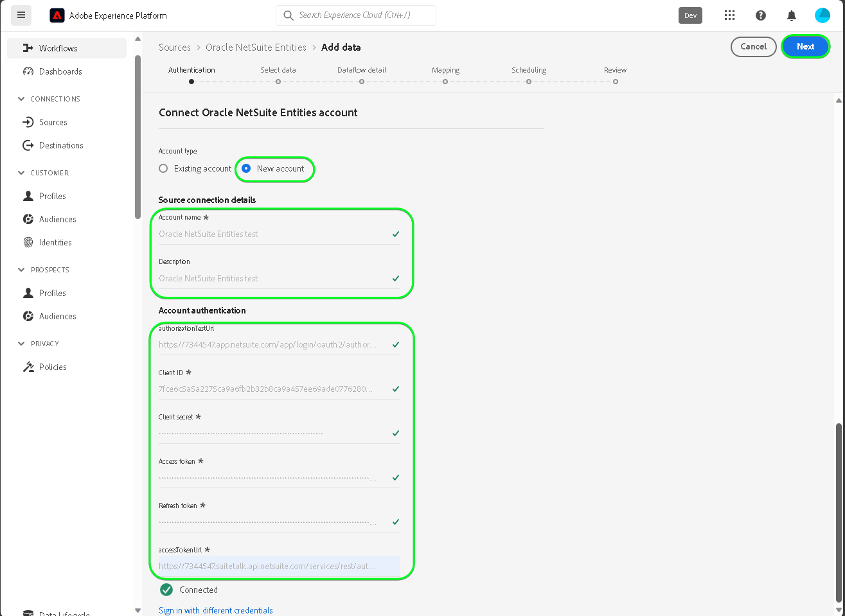The width and height of the screenshot is (845, 616).
Task: Collapse the Connections section
Action: point(21,99)
